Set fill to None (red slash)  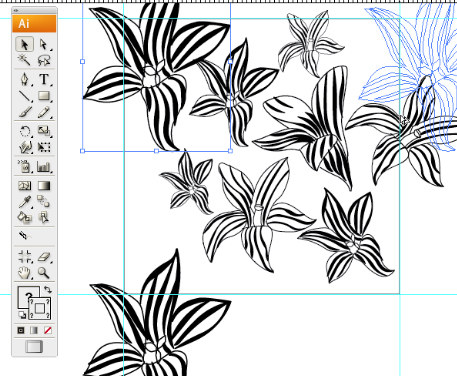[x=48, y=331]
